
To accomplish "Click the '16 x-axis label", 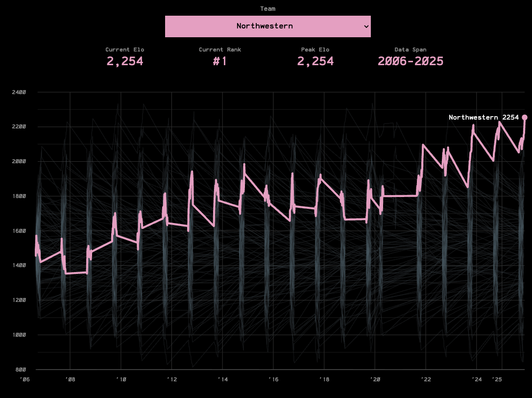I will click(273, 379).
